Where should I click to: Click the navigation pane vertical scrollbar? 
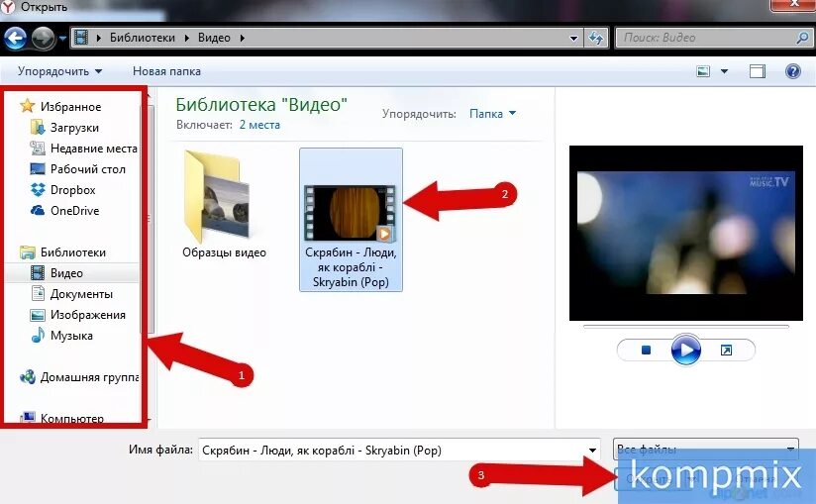(x=151, y=219)
